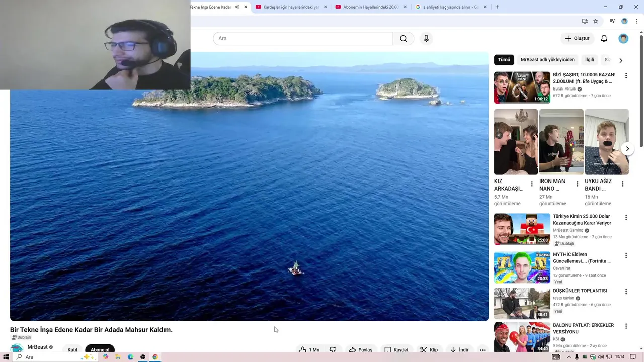Open Chrome from the taskbar

[155, 357]
